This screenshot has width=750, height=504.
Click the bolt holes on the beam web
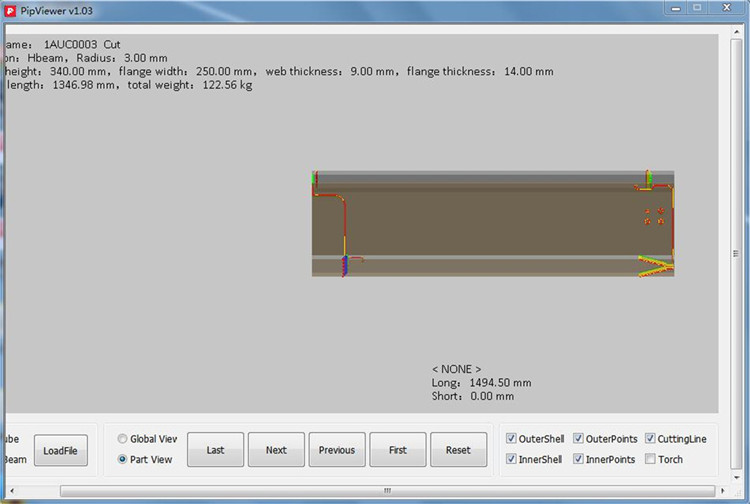pos(654,216)
